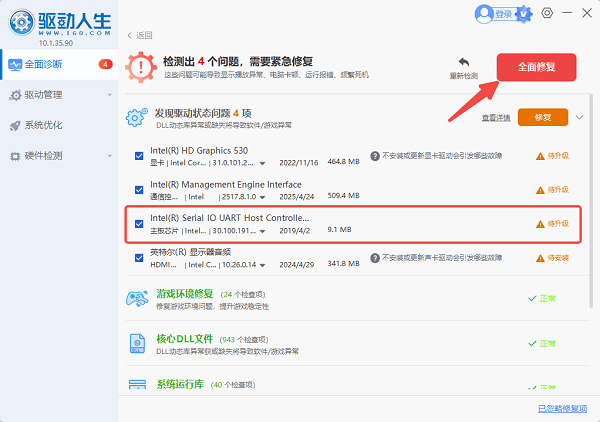Screen dimensions: 600x422
Task: Click the 登录 user avatar
Action: 484,14
